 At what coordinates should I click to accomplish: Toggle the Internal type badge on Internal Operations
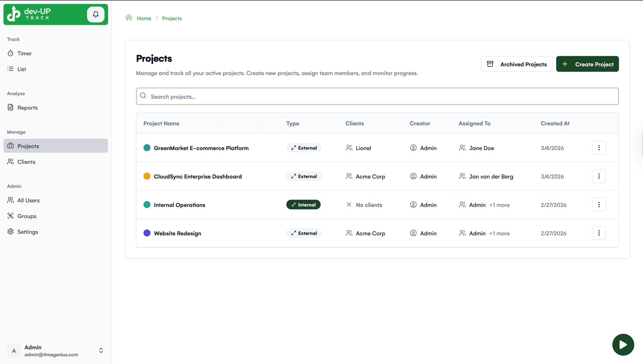coord(303,204)
